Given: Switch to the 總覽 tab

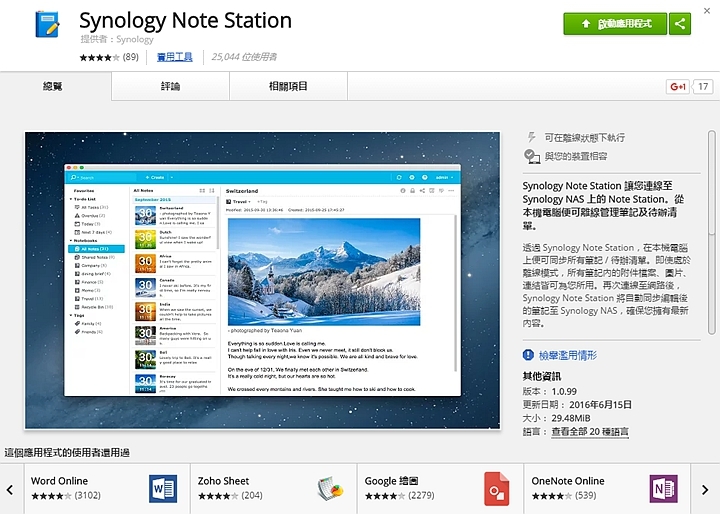Looking at the screenshot, I should pos(53,86).
